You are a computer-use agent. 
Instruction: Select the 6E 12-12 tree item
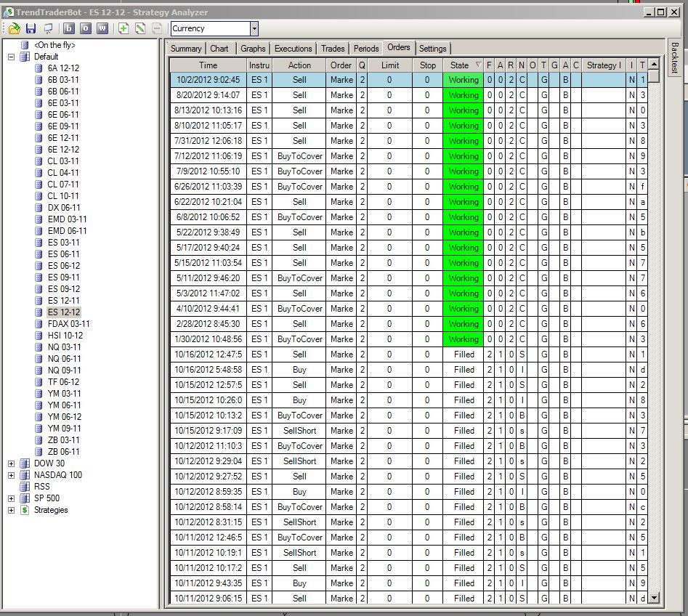(64, 149)
